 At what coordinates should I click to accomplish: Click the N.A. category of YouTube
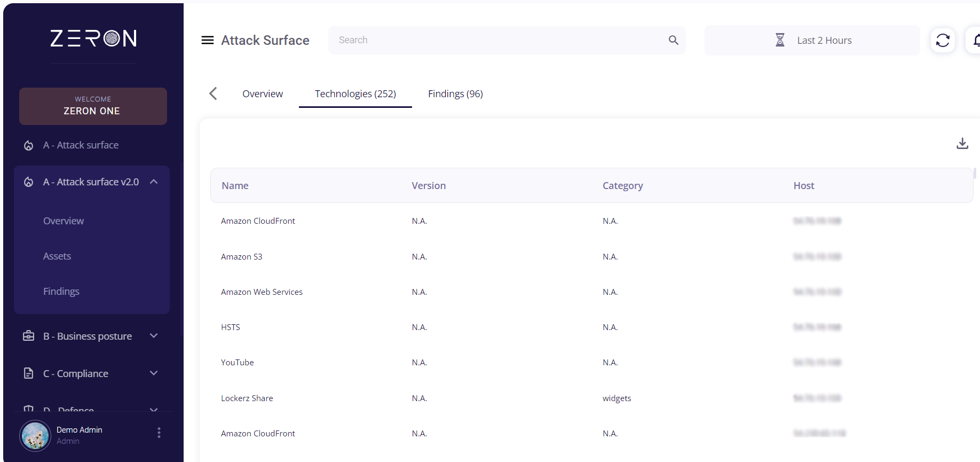click(x=610, y=362)
